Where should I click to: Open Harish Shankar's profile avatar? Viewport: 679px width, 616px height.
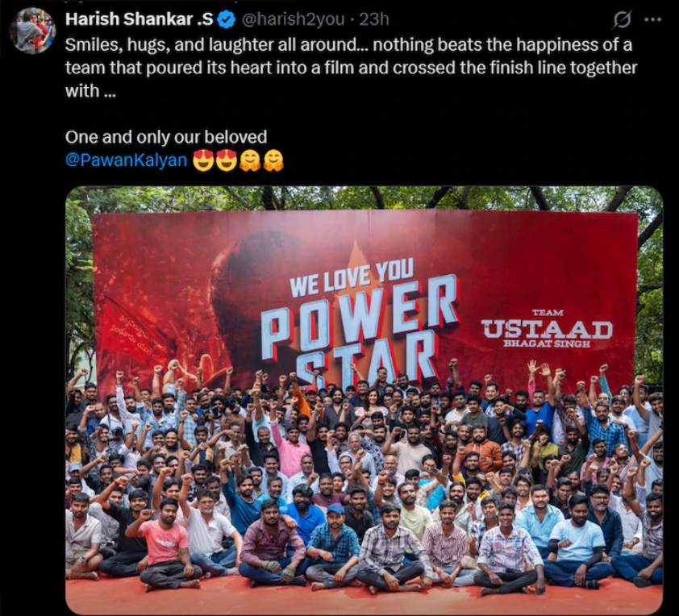pyautogui.click(x=33, y=31)
